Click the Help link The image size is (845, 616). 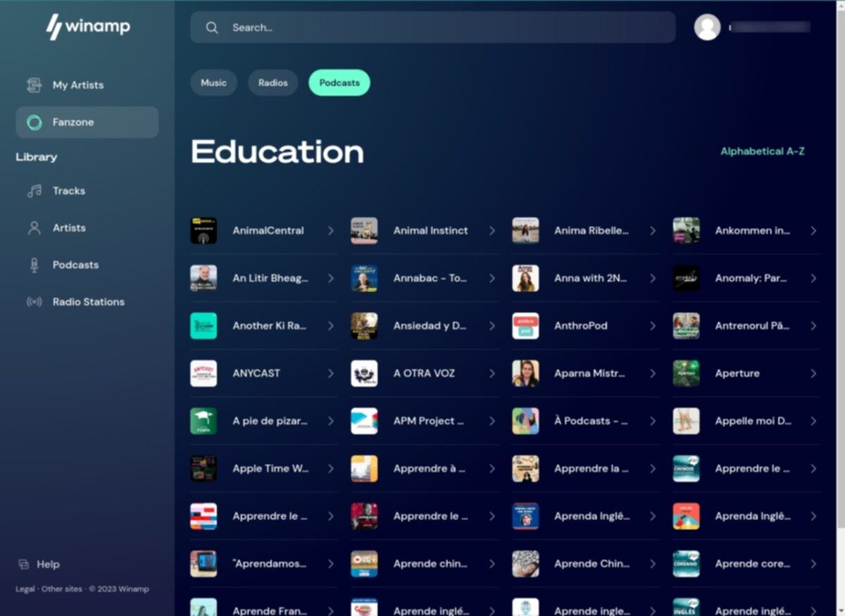pyautogui.click(x=48, y=564)
